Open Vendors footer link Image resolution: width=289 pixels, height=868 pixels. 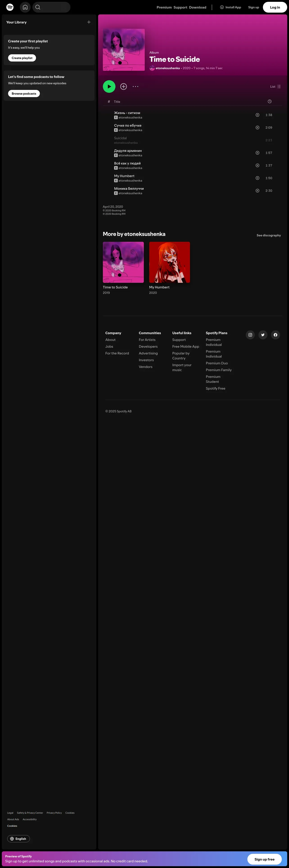click(145, 367)
